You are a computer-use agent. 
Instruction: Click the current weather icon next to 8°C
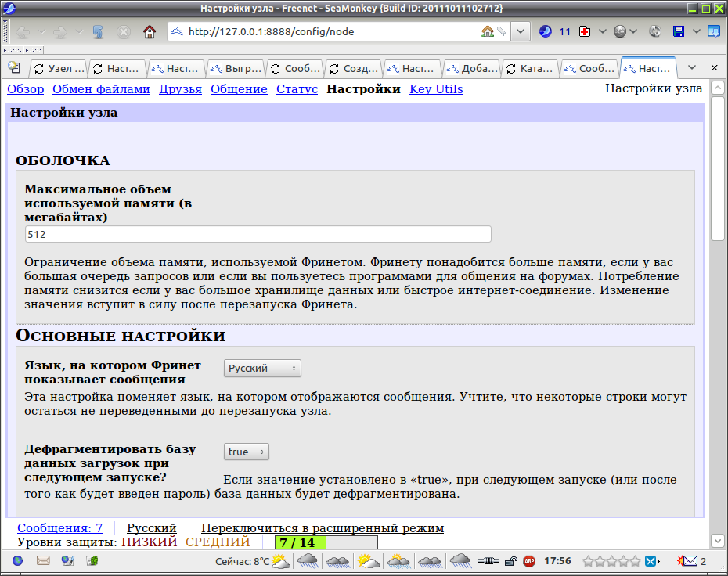(x=281, y=562)
